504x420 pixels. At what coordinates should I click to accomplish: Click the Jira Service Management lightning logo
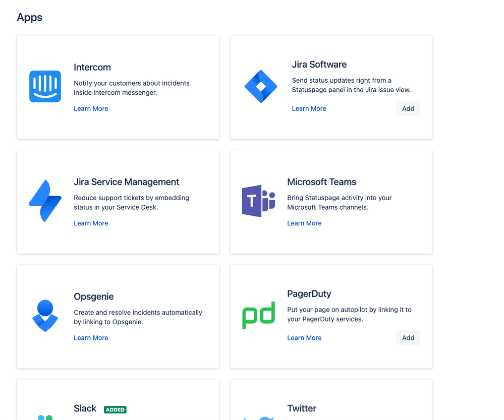(x=45, y=201)
